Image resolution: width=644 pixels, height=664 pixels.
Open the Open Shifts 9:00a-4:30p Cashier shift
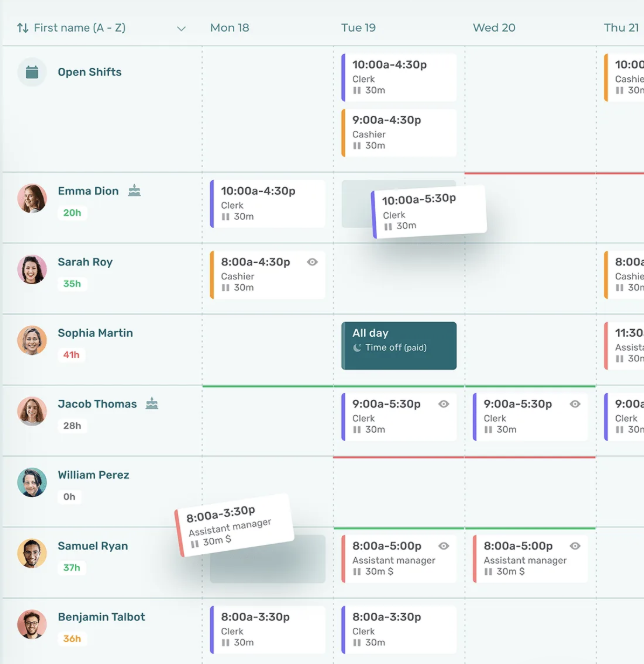click(399, 133)
